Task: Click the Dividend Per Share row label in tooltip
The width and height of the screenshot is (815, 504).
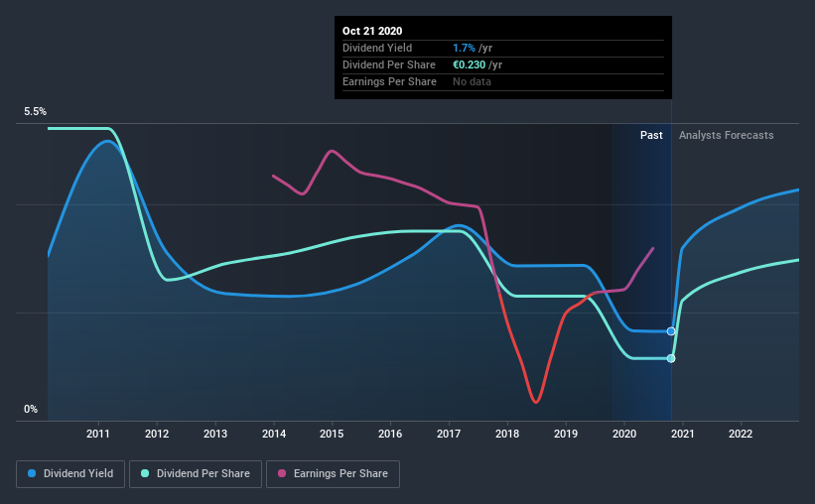Action: [389, 64]
